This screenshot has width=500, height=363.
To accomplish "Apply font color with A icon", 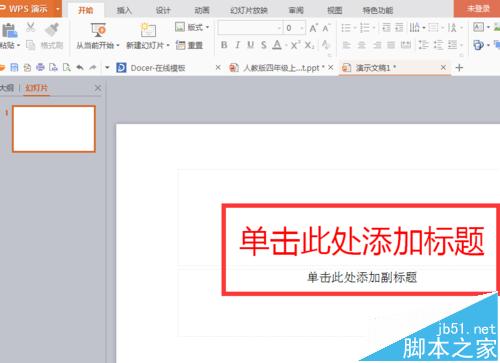I will (x=277, y=45).
